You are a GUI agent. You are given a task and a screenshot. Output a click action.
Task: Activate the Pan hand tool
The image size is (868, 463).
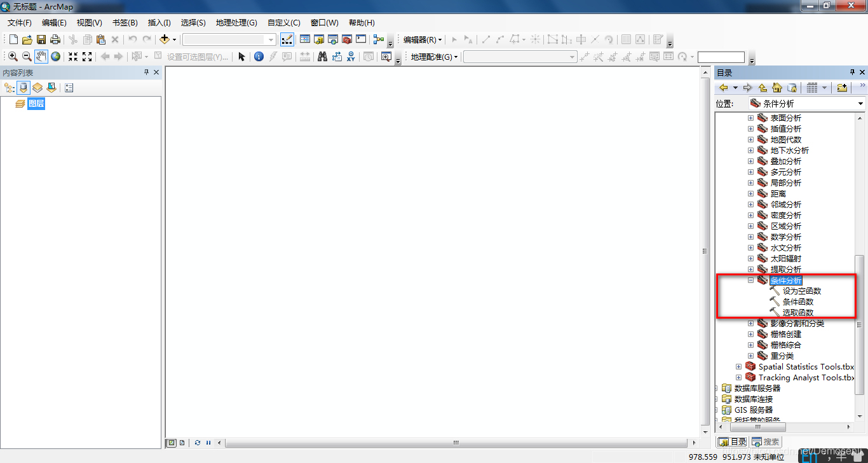pos(41,57)
